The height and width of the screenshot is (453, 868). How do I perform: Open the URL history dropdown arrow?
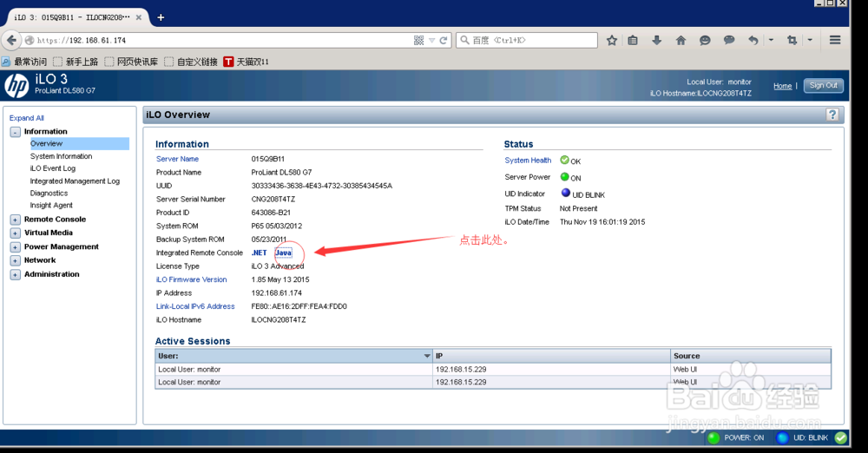431,41
